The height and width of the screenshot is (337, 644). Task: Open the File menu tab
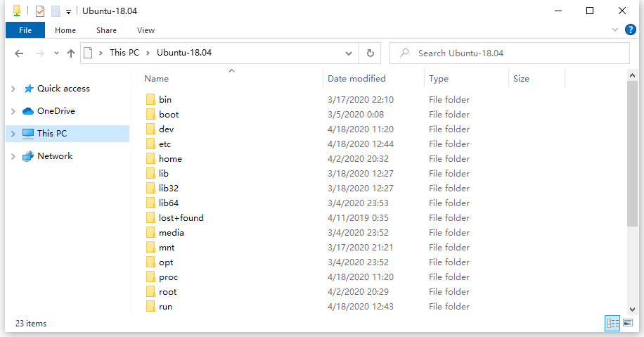pyautogui.click(x=25, y=30)
